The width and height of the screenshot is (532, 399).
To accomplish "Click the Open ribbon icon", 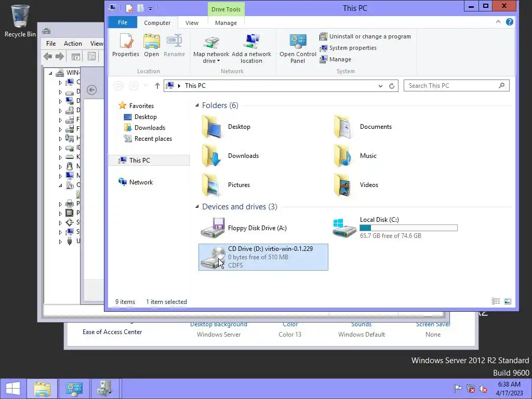I will 151,46.
